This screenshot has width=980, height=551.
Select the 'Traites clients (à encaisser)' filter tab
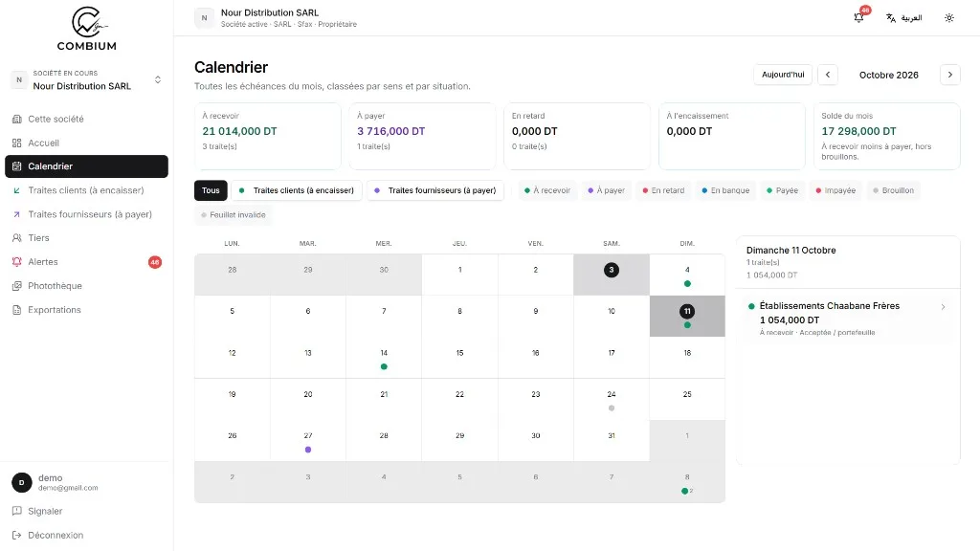(297, 190)
